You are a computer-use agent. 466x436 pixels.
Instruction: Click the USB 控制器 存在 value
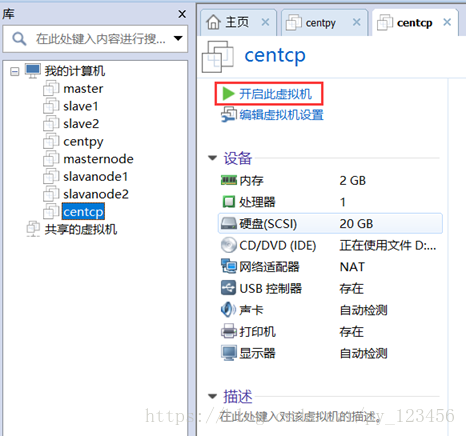pos(351,288)
